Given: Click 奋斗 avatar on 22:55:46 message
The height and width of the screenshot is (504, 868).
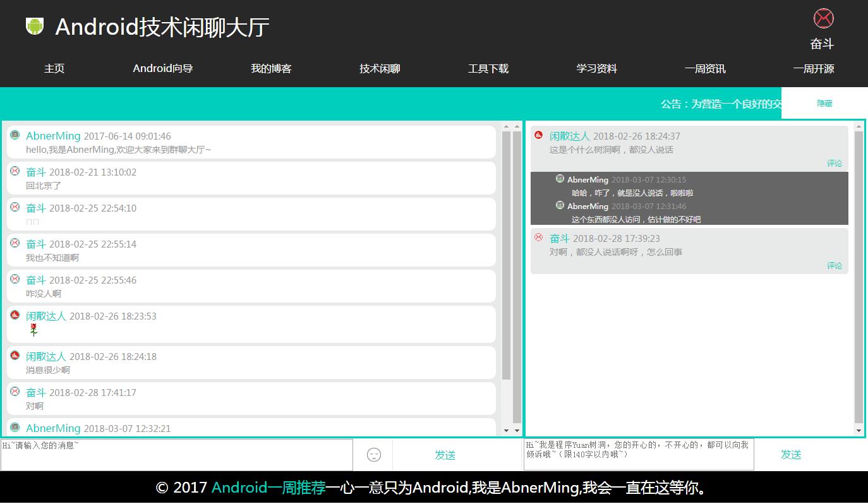Looking at the screenshot, I should (x=15, y=279).
